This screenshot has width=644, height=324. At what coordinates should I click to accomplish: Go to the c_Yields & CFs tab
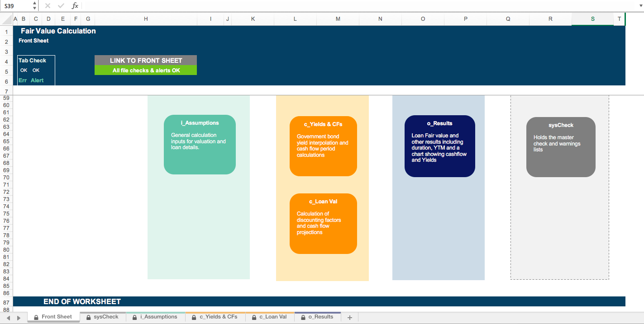click(215, 317)
